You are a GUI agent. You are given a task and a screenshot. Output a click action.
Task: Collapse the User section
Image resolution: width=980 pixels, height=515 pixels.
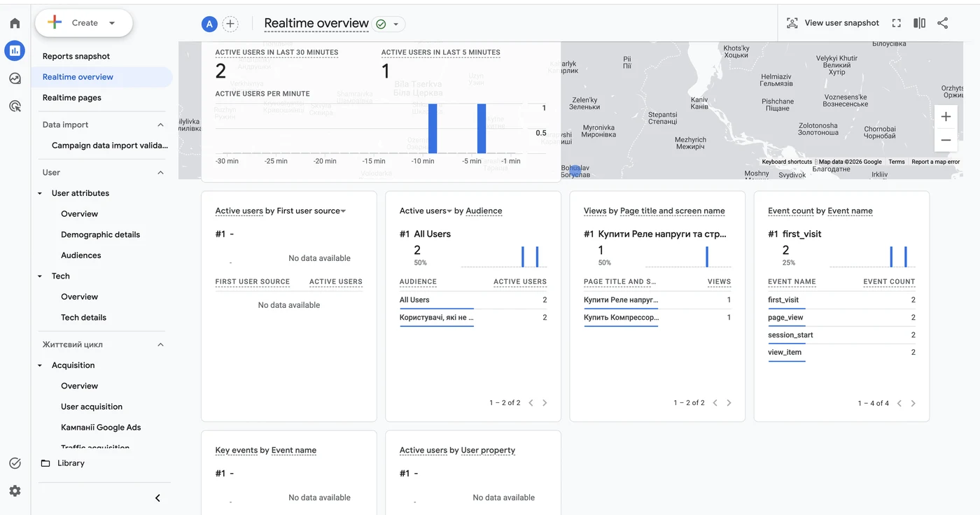(160, 172)
